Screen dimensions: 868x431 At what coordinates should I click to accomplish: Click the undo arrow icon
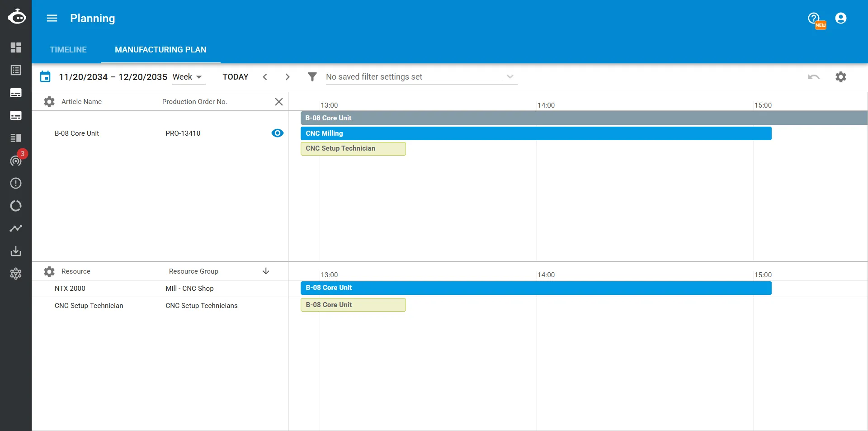pos(814,77)
